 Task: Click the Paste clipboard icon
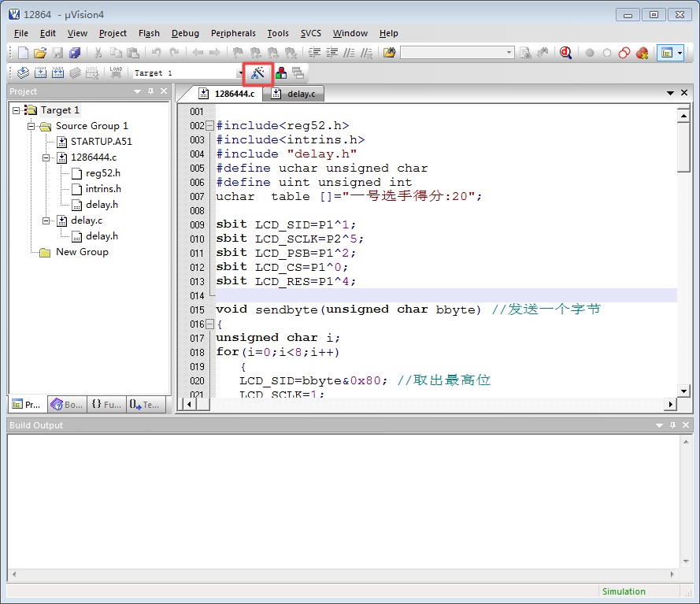pyautogui.click(x=133, y=53)
